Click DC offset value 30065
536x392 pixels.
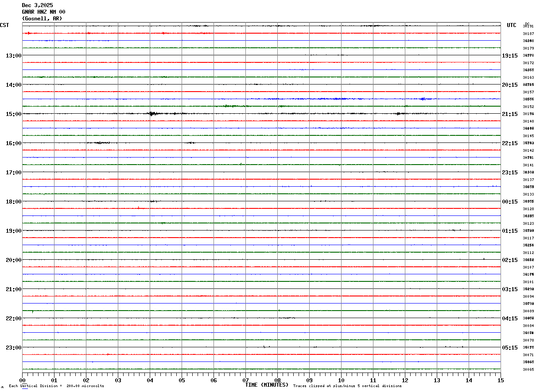coord(528,369)
